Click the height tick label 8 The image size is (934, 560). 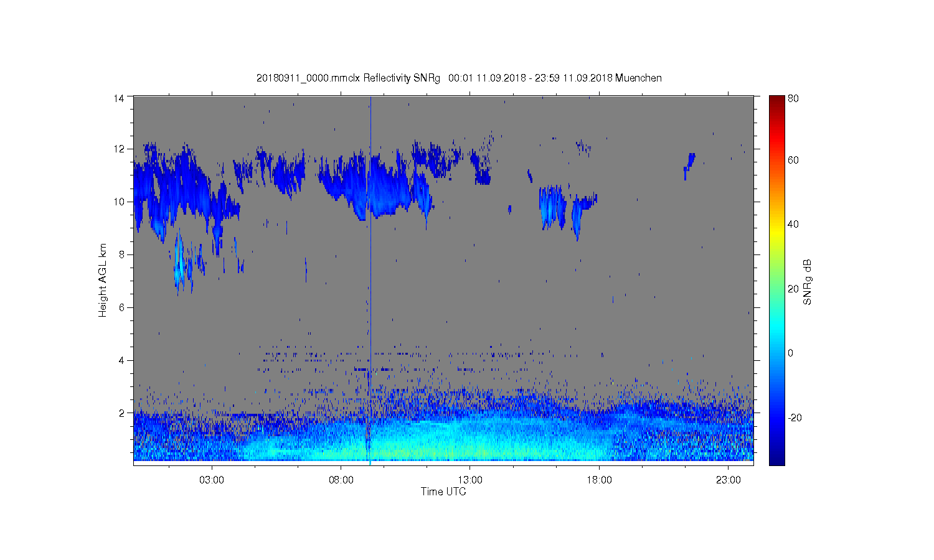[x=122, y=254]
